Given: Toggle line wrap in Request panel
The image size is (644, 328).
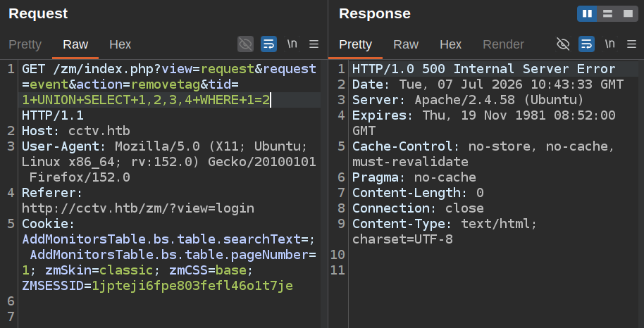Looking at the screenshot, I should point(268,44).
